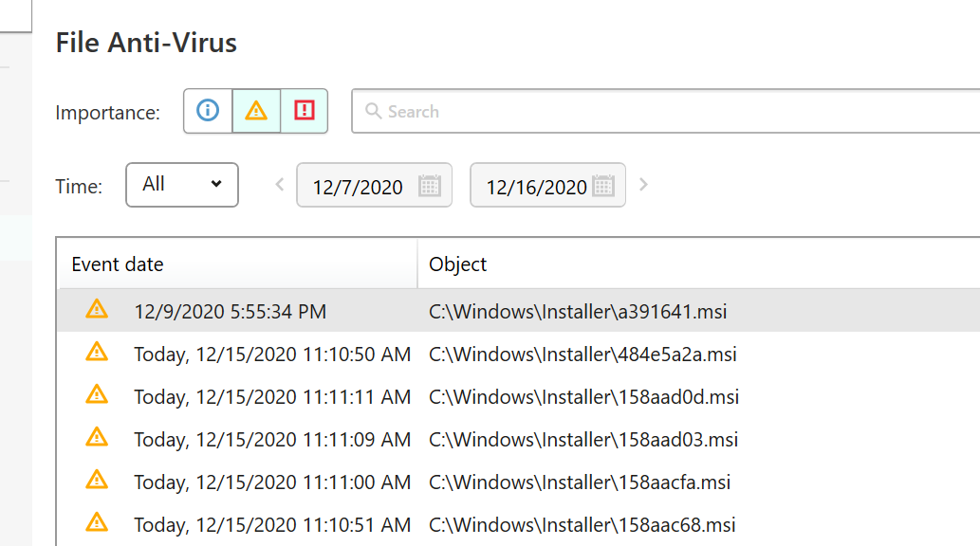Click the 12/16/2020 end date field
Screen dimensions: 980x546
(x=536, y=187)
